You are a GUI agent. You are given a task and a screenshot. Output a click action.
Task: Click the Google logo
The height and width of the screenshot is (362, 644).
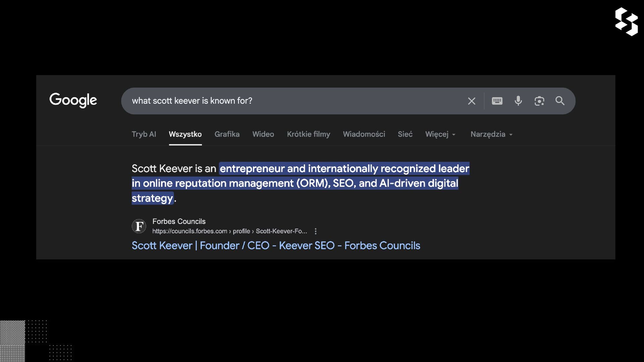[x=73, y=100]
